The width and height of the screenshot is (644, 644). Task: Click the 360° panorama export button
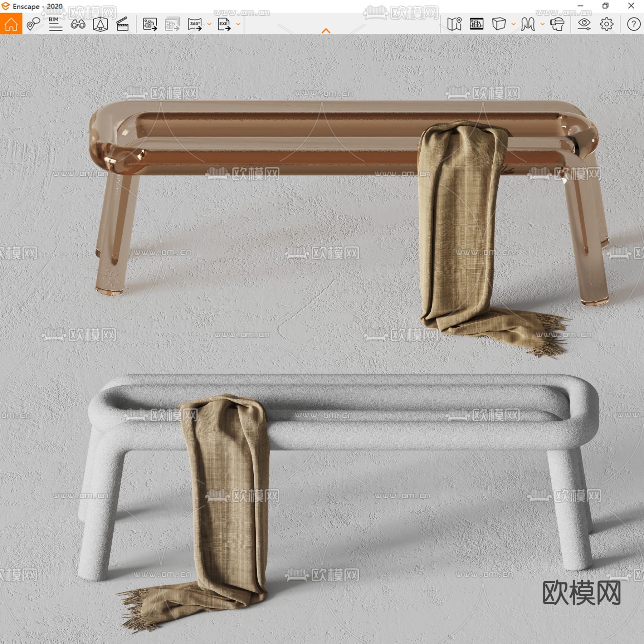[195, 24]
